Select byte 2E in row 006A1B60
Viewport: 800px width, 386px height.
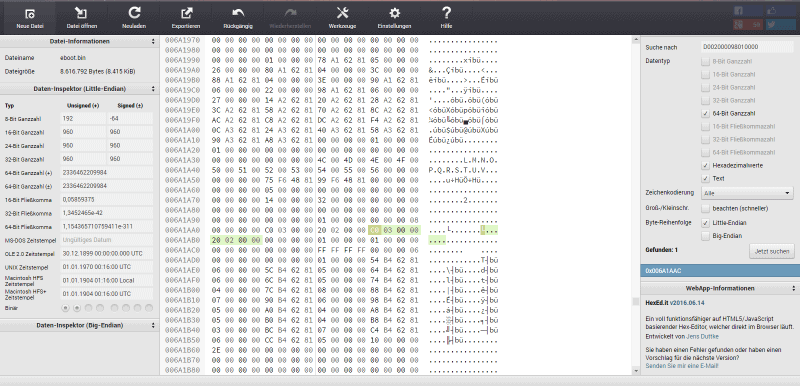[215, 350]
